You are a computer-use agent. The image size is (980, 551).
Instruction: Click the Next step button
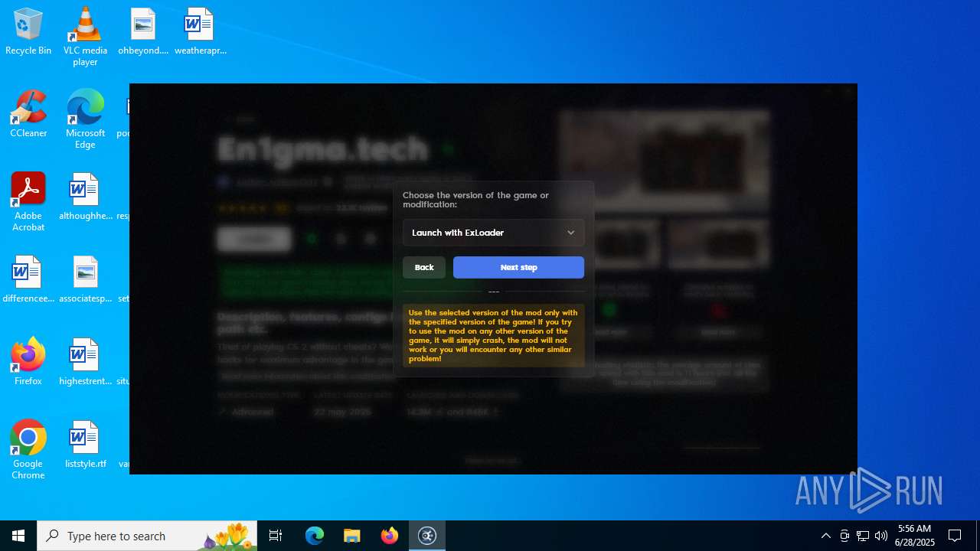pyautogui.click(x=518, y=267)
